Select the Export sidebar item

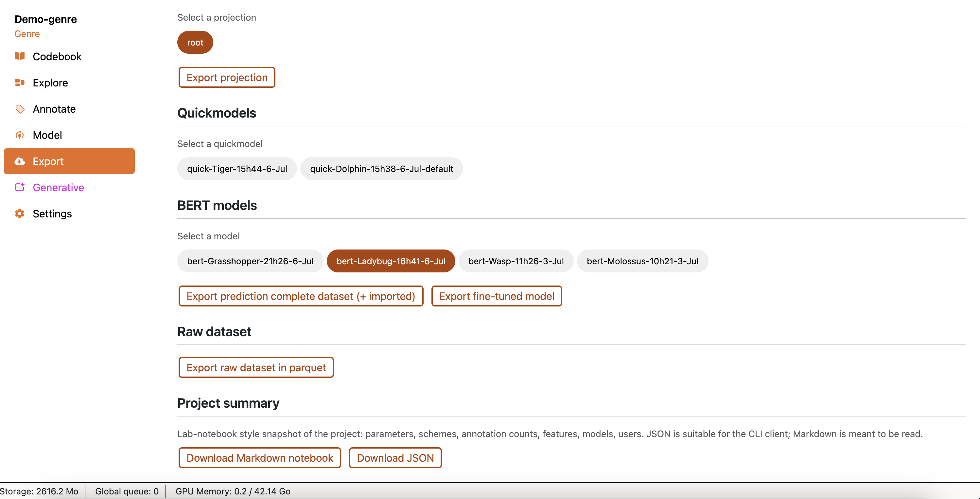(x=69, y=161)
